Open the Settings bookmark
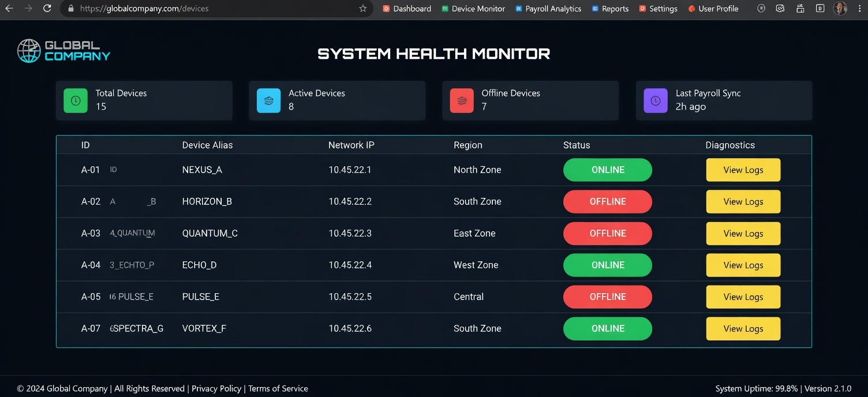 [659, 9]
